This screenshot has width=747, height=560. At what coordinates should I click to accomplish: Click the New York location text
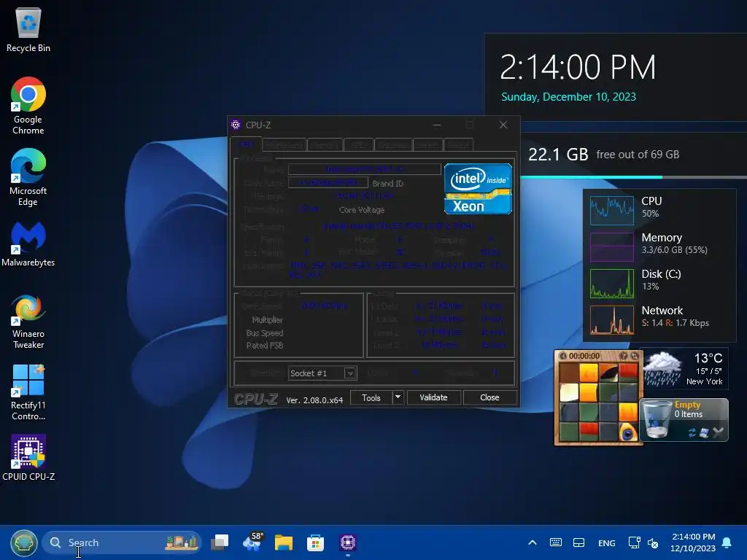704,381
